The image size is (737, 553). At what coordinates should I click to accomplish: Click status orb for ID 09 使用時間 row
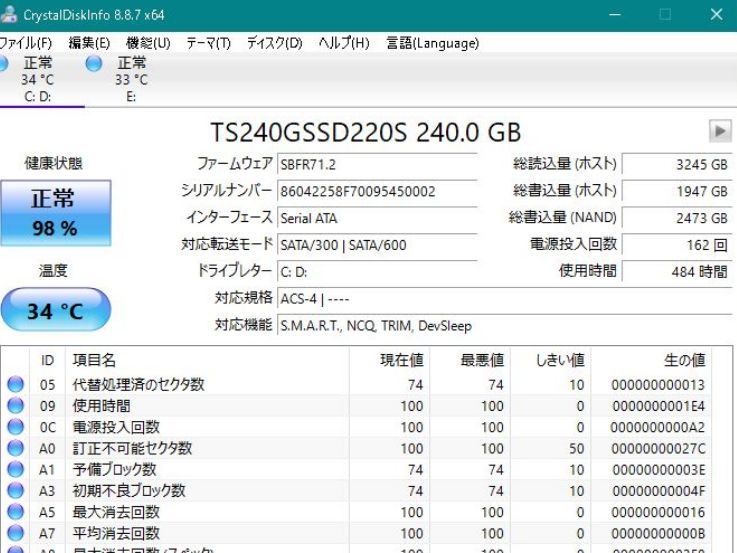pyautogui.click(x=15, y=406)
